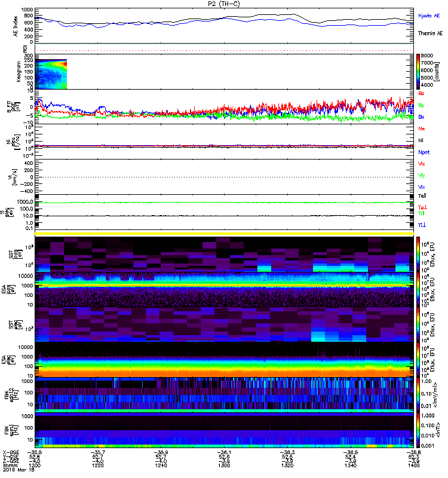Click the FBK nT color bar

[418, 430]
